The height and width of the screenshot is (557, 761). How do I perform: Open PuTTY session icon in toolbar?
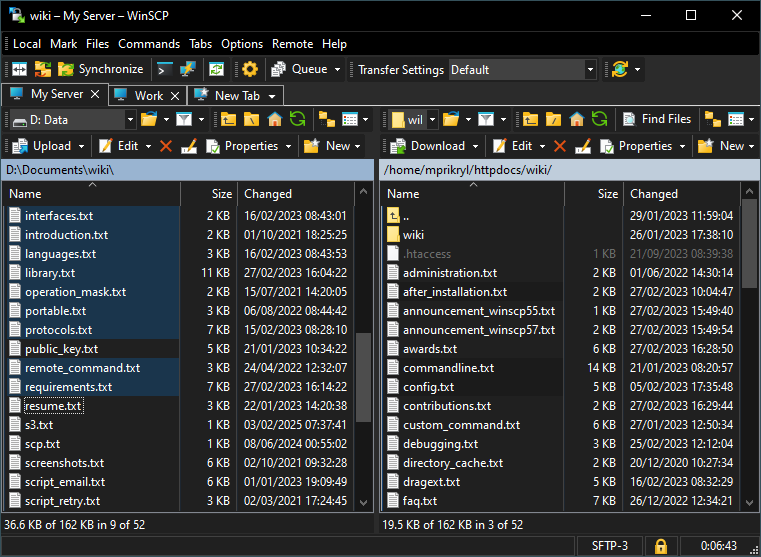coord(187,70)
